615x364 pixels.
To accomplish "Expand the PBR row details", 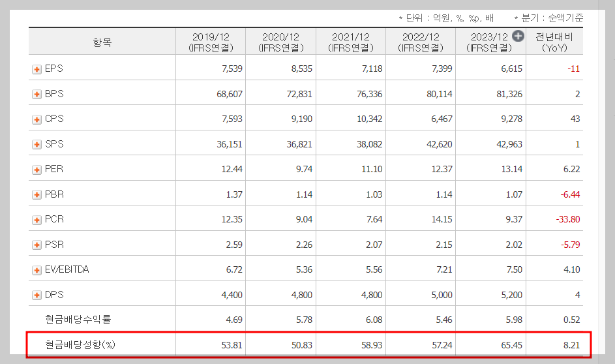I will point(37,195).
